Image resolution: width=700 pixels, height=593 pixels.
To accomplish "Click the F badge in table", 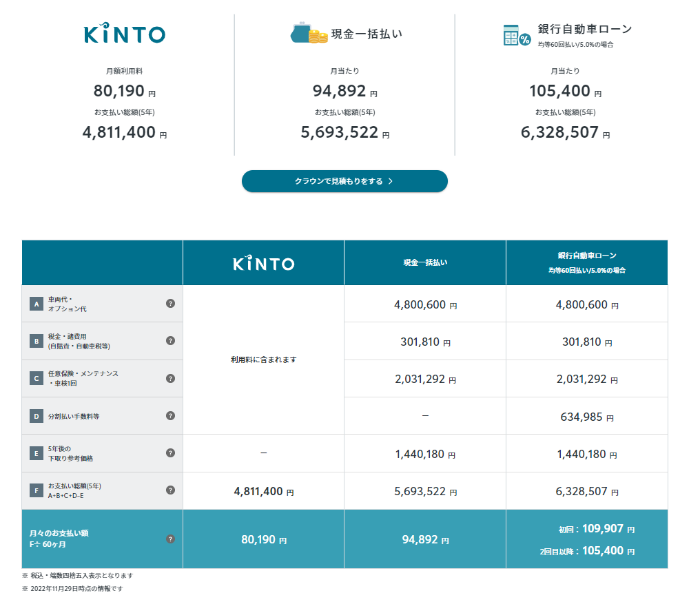I will 36,490.
